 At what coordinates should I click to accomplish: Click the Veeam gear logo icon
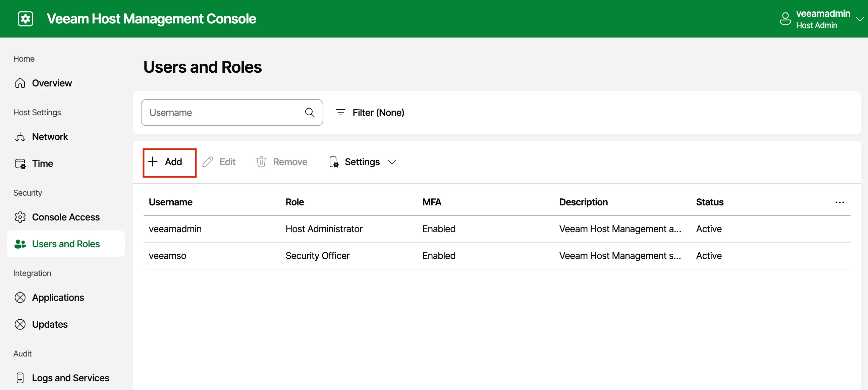[x=25, y=19]
